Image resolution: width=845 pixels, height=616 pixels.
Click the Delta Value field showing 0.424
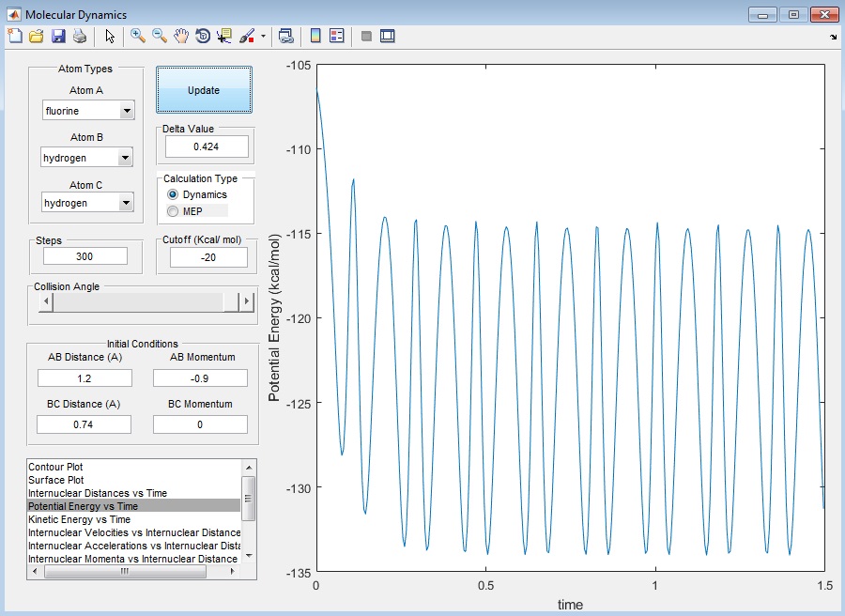click(x=207, y=146)
